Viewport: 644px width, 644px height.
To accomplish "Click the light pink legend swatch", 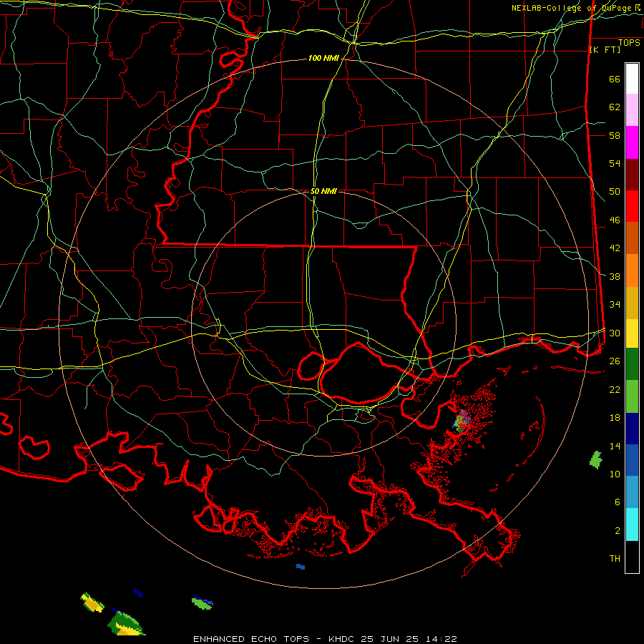I will coord(632,110).
